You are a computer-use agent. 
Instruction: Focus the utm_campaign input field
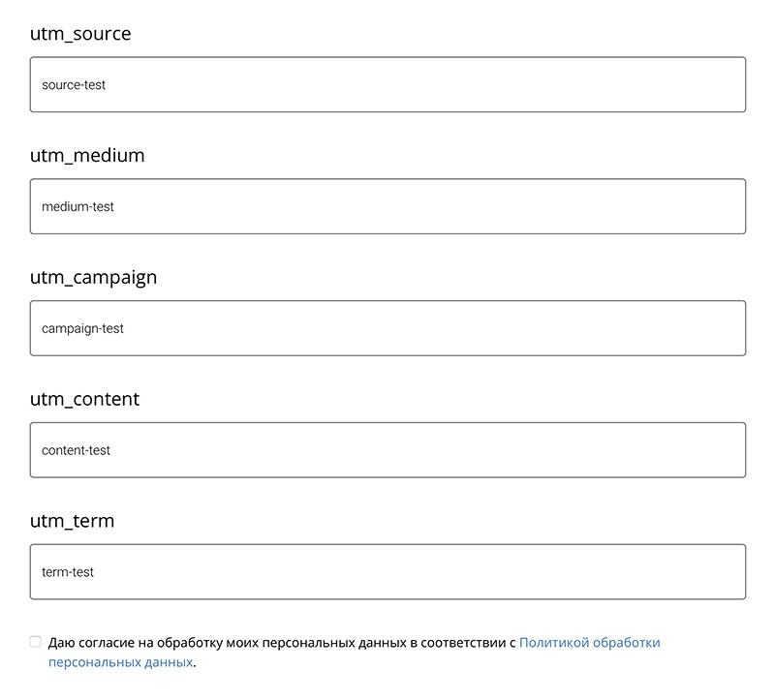pos(387,328)
